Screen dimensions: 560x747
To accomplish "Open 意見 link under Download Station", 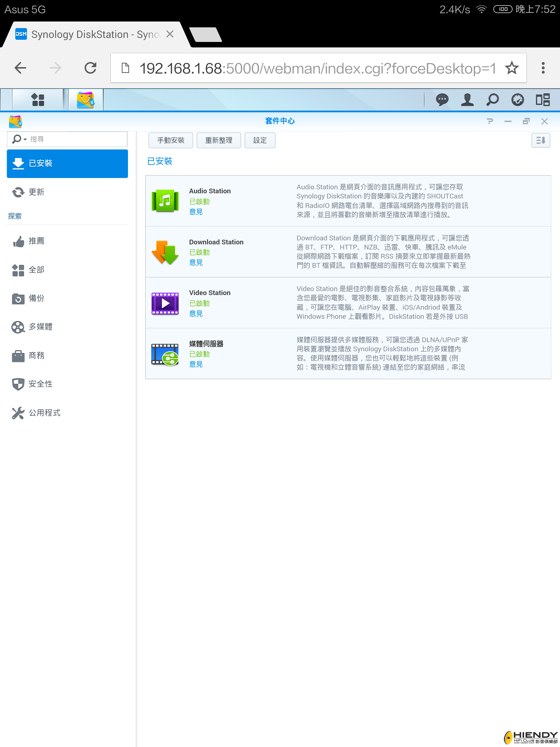I will click(196, 263).
